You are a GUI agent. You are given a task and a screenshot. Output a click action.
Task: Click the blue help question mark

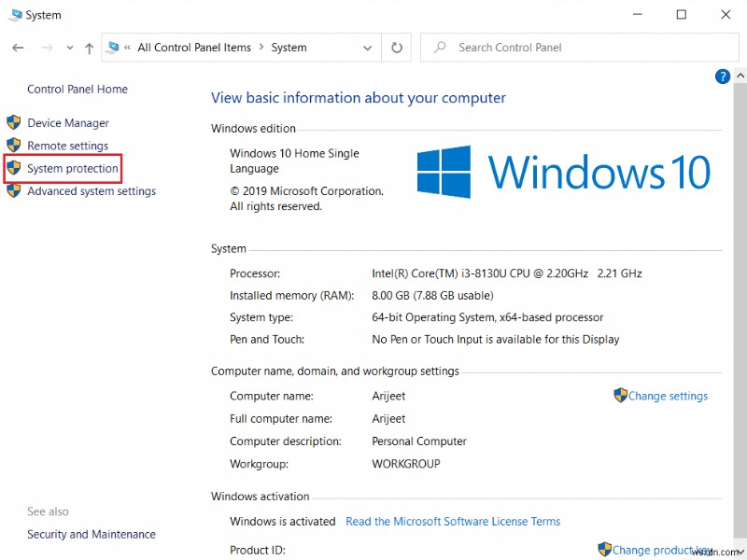tap(723, 77)
